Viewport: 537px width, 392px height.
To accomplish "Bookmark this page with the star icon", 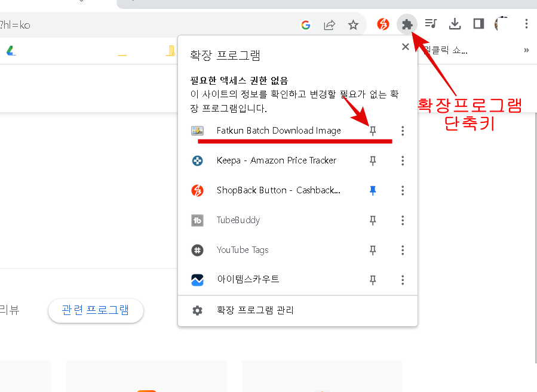I will 353,24.
